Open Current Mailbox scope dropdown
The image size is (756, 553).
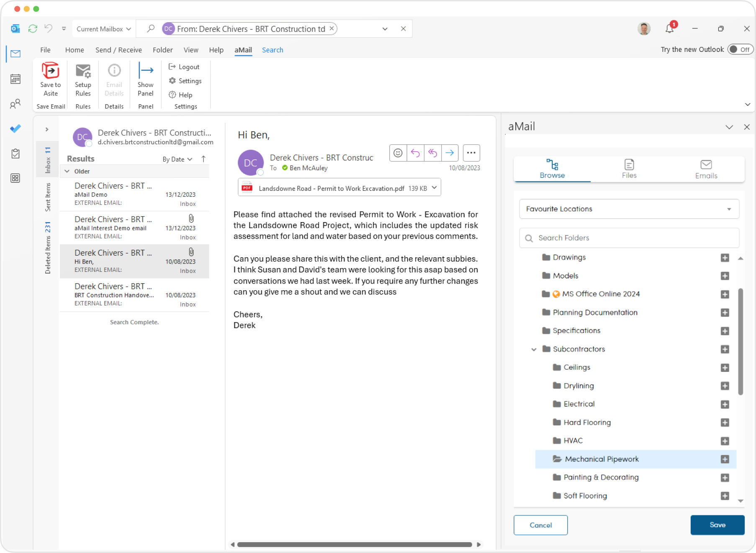tap(103, 29)
